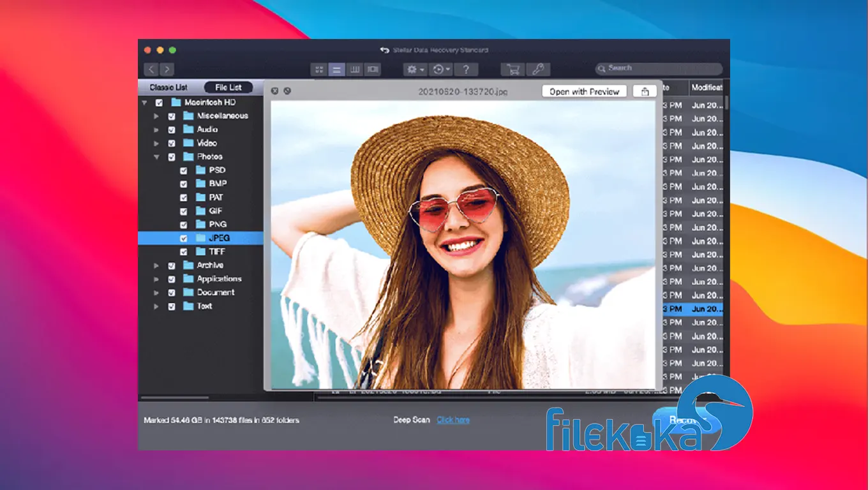Image resolution: width=868 pixels, height=490 pixels.
Task: Click the '20210620-133720.jpg' preview title
Action: (x=463, y=91)
